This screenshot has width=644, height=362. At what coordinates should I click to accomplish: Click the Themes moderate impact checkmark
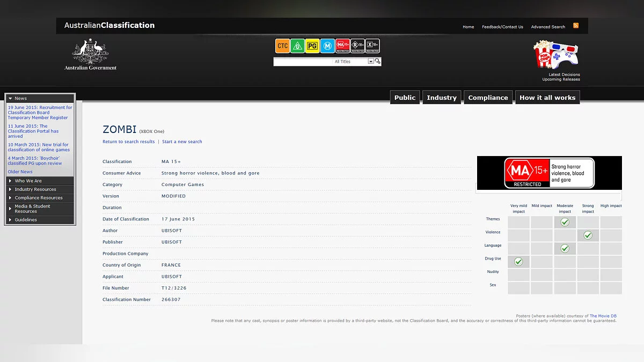coord(565,222)
